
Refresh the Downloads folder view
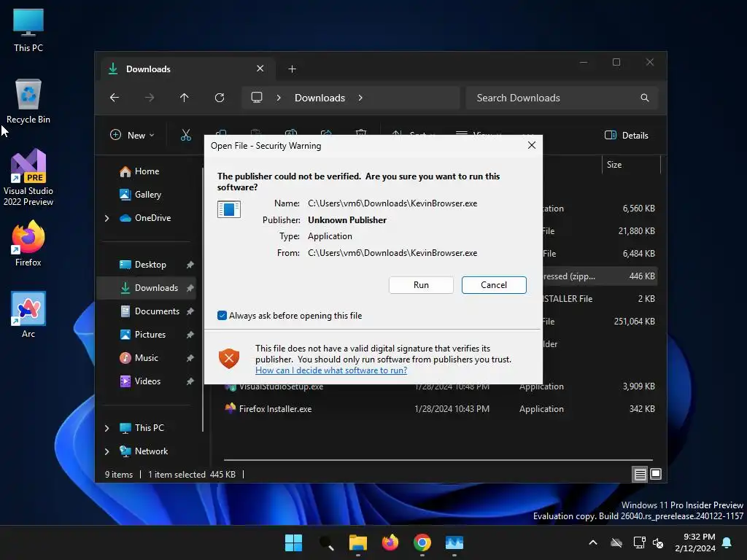pyautogui.click(x=220, y=98)
